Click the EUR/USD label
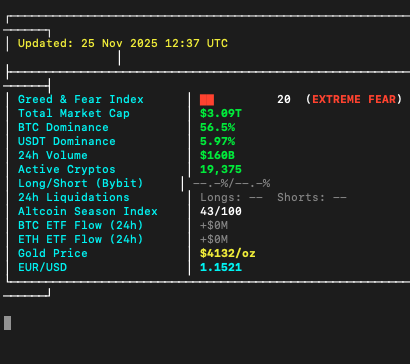The width and height of the screenshot is (410, 364). click(42, 267)
